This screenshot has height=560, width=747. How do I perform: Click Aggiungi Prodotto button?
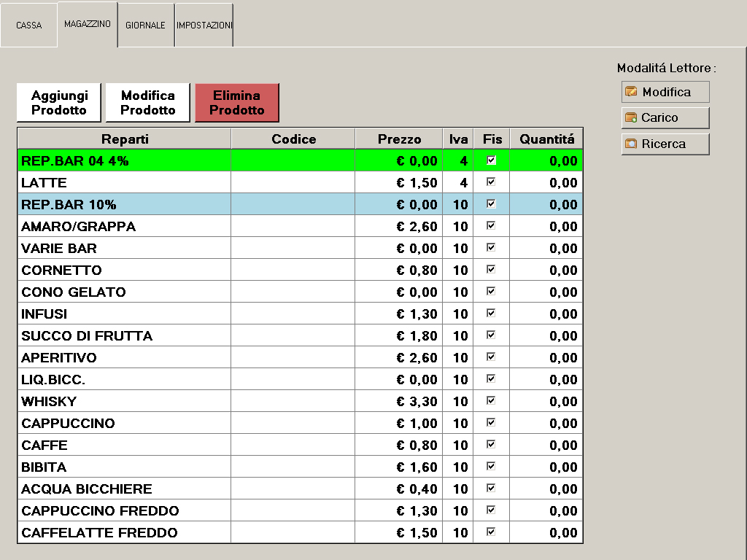tap(59, 103)
